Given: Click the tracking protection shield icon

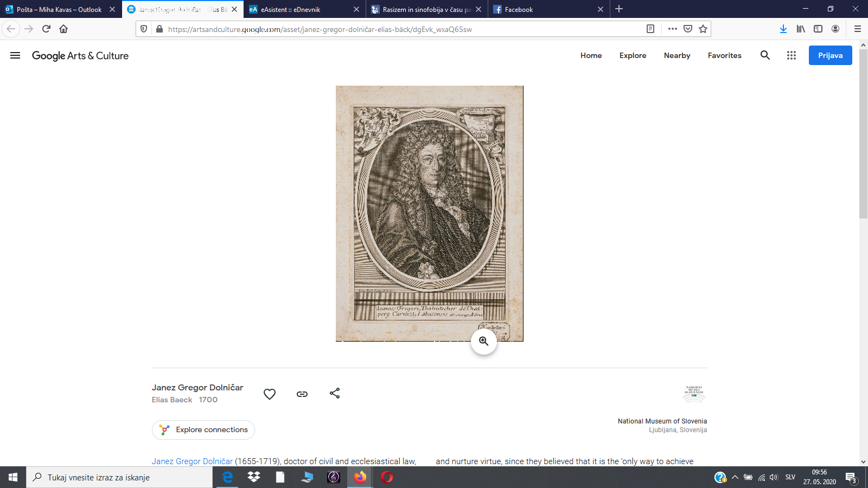Looking at the screenshot, I should (144, 29).
